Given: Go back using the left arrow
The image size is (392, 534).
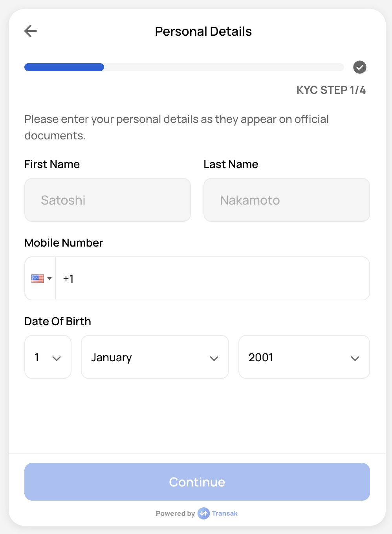Looking at the screenshot, I should (31, 31).
